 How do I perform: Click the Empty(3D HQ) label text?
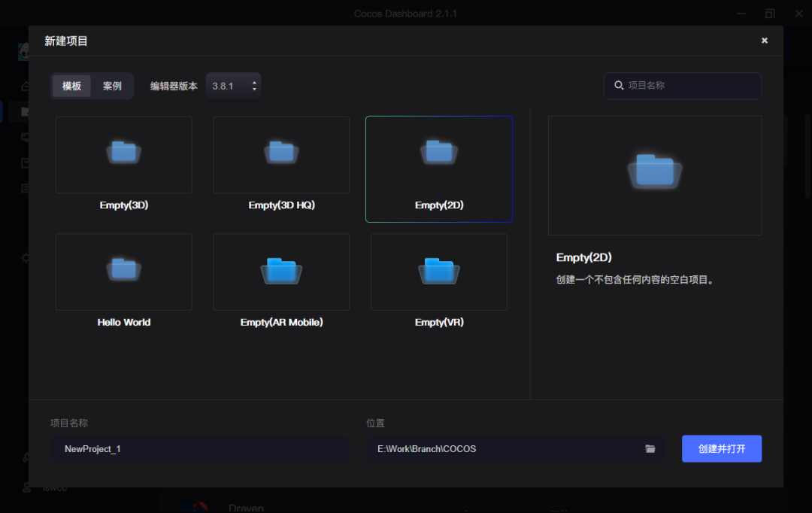pyautogui.click(x=281, y=205)
